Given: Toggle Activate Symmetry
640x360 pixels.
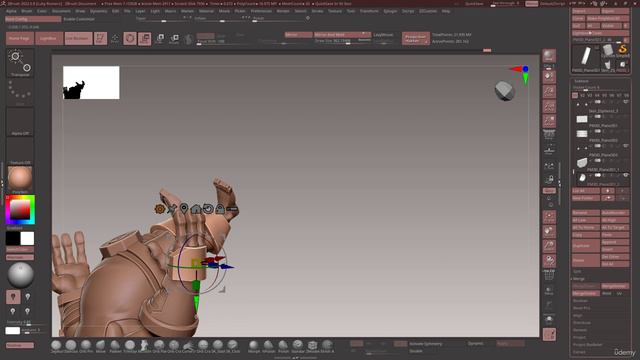Looking at the screenshot, I should coord(425,344).
